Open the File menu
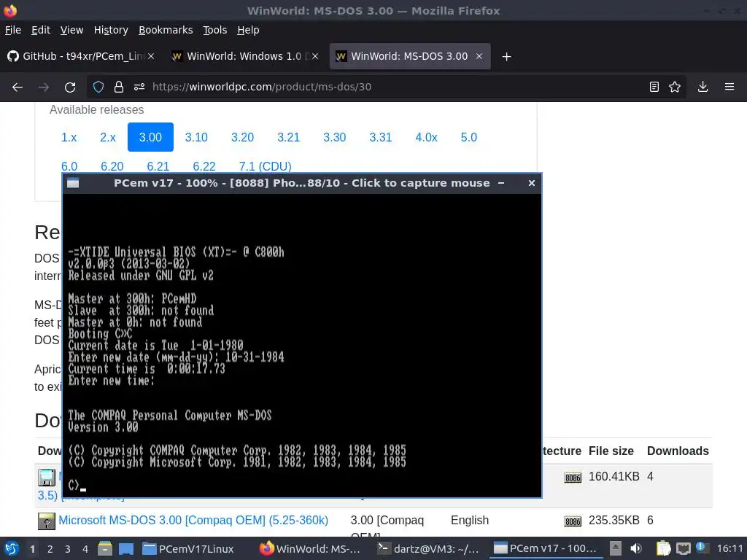The image size is (747, 560). pos(13,30)
